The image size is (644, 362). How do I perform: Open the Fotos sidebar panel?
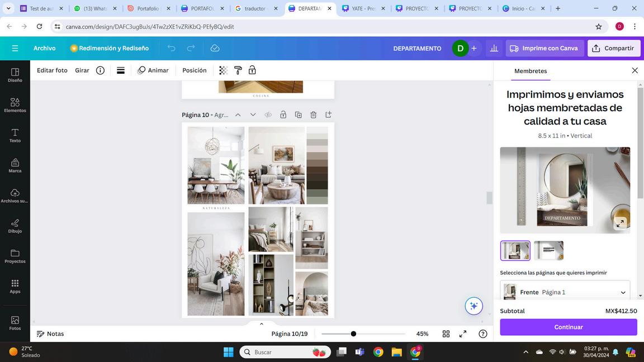click(15, 323)
